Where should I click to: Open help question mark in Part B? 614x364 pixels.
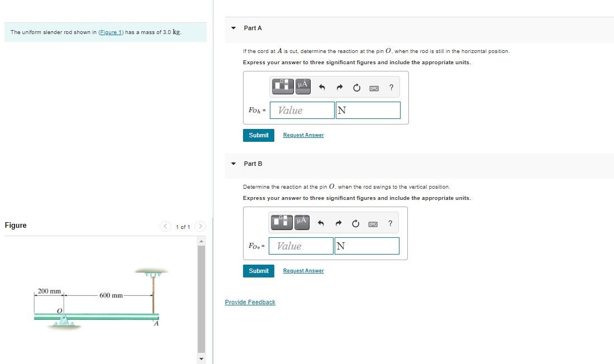click(390, 223)
